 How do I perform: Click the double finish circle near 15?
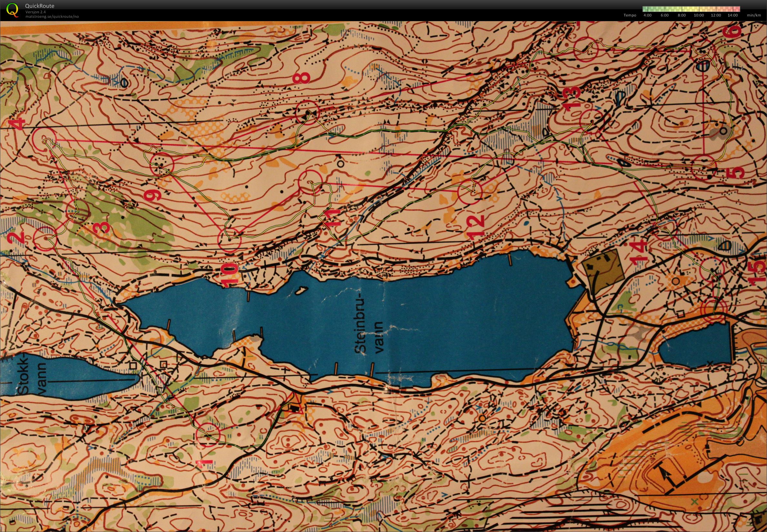(715, 309)
